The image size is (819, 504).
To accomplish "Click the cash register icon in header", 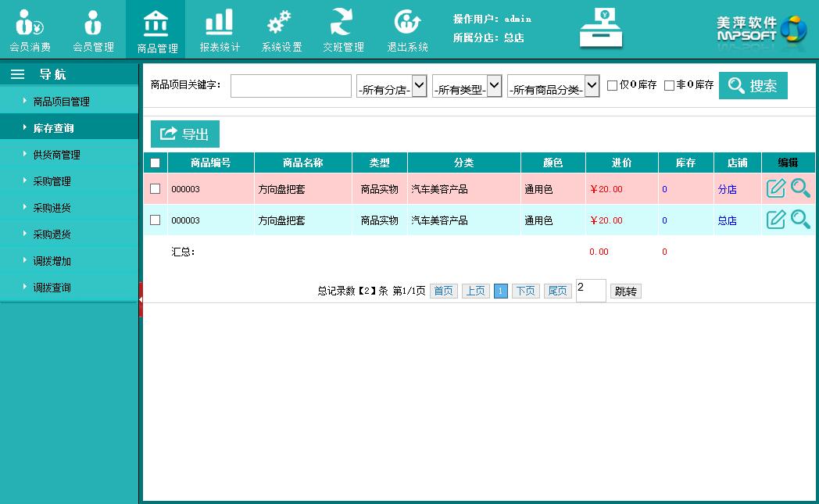I will [x=601, y=29].
